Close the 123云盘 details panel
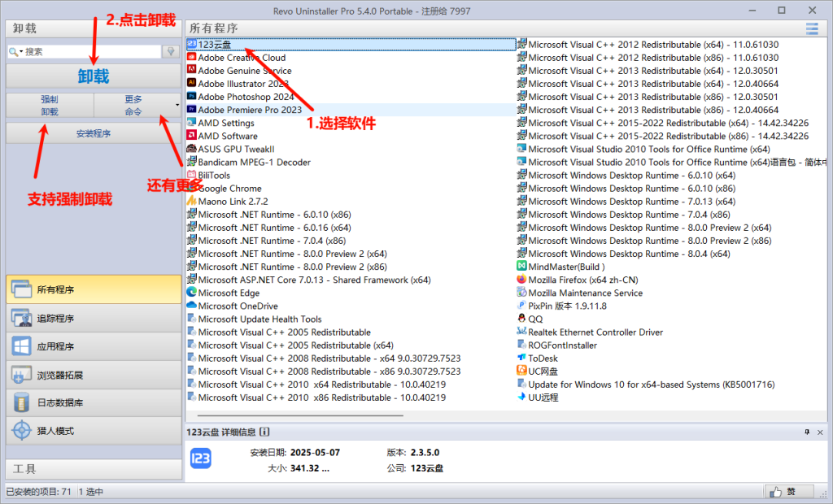Screen dimensions: 833x504 click(820, 432)
